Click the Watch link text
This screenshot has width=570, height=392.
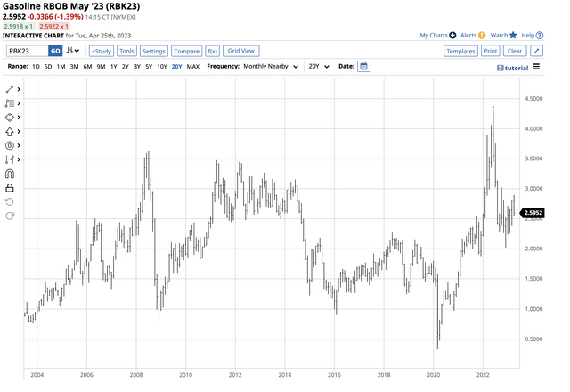point(499,36)
